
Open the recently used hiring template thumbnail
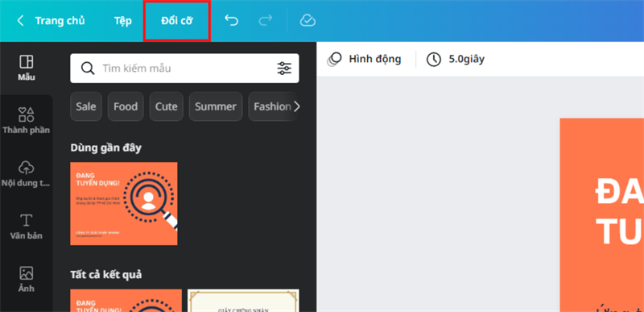tap(124, 203)
